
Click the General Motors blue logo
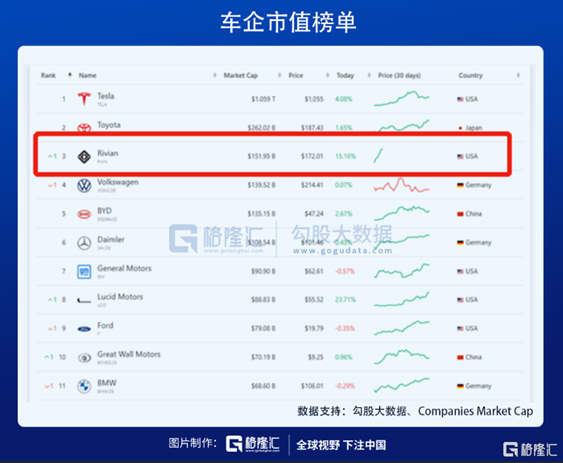click(x=84, y=272)
